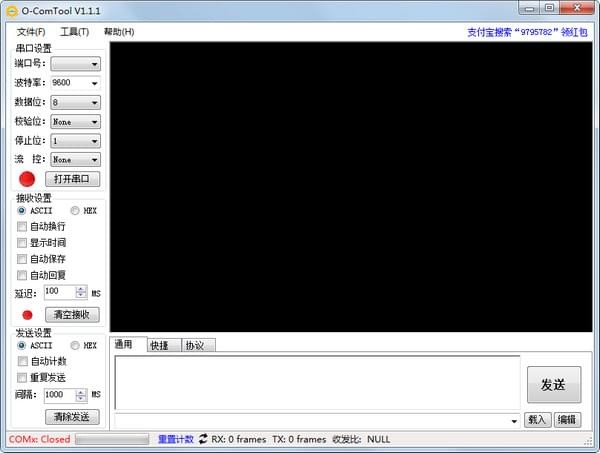Enable the 自动换行 checkbox

pos(22,226)
